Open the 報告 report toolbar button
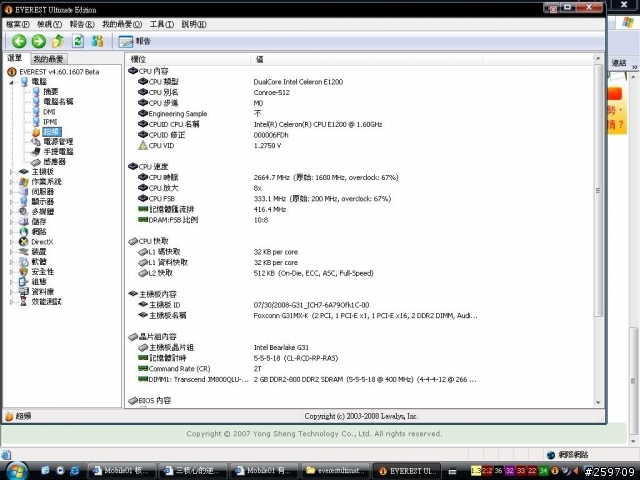The height and width of the screenshot is (480, 640). tap(134, 41)
